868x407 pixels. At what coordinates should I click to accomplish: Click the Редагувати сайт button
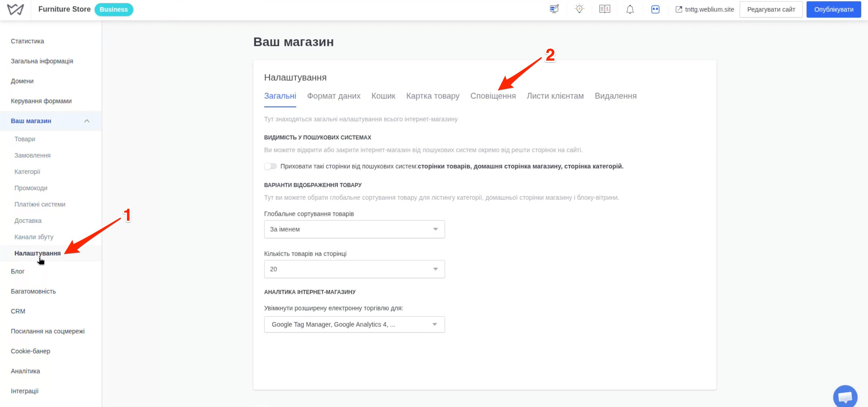click(771, 9)
